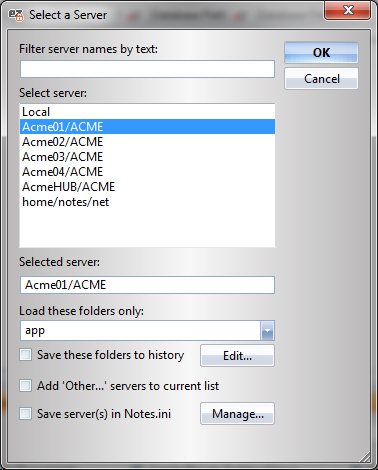Click into the Selected server field
The width and height of the screenshot is (378, 470).
(147, 285)
